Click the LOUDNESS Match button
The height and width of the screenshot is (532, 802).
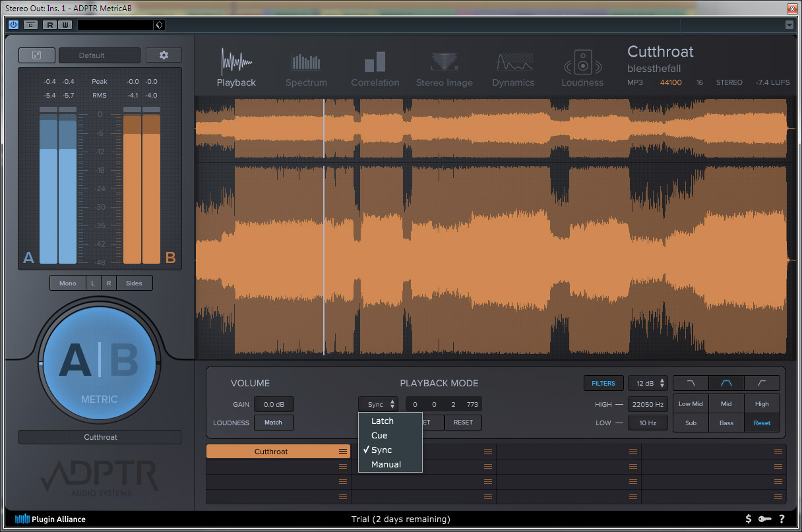coord(274,423)
